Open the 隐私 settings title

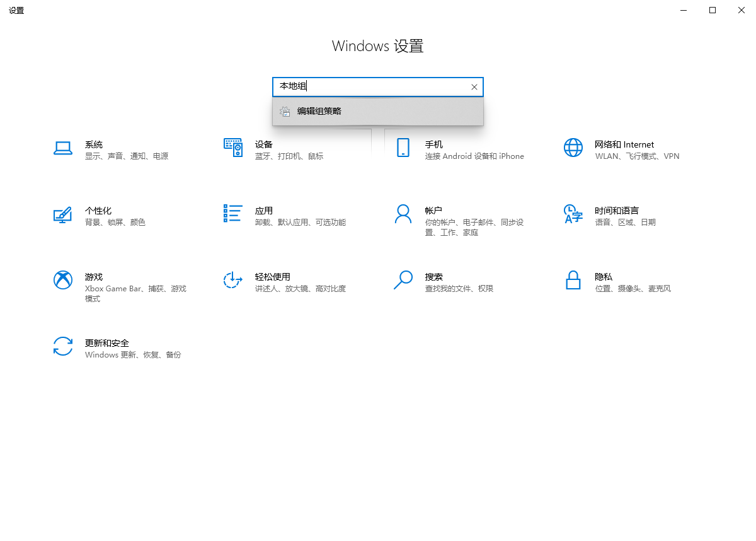[604, 277]
